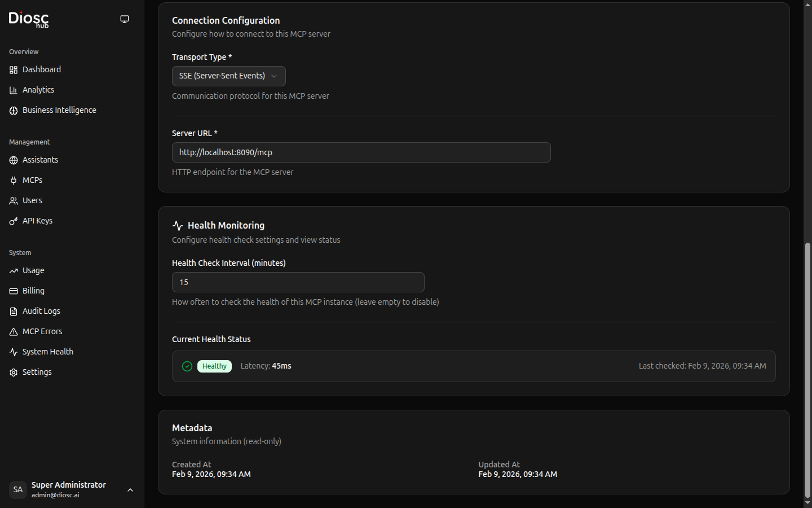Screen dimensions: 812x508
Task: Focus the Health Check Interval field
Action: pos(298,282)
